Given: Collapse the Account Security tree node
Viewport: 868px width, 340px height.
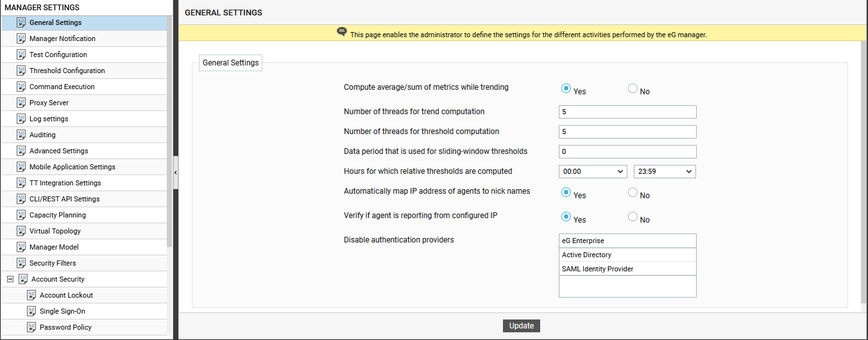Looking at the screenshot, I should pos(10,279).
